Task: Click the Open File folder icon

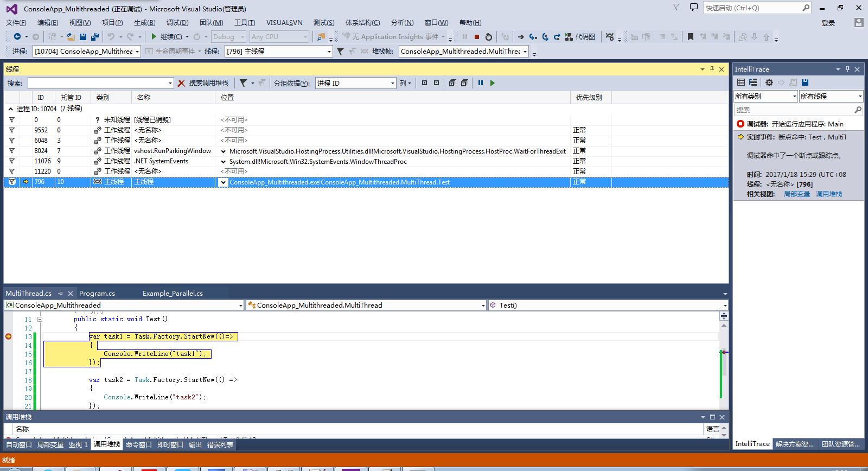Action: [71, 37]
